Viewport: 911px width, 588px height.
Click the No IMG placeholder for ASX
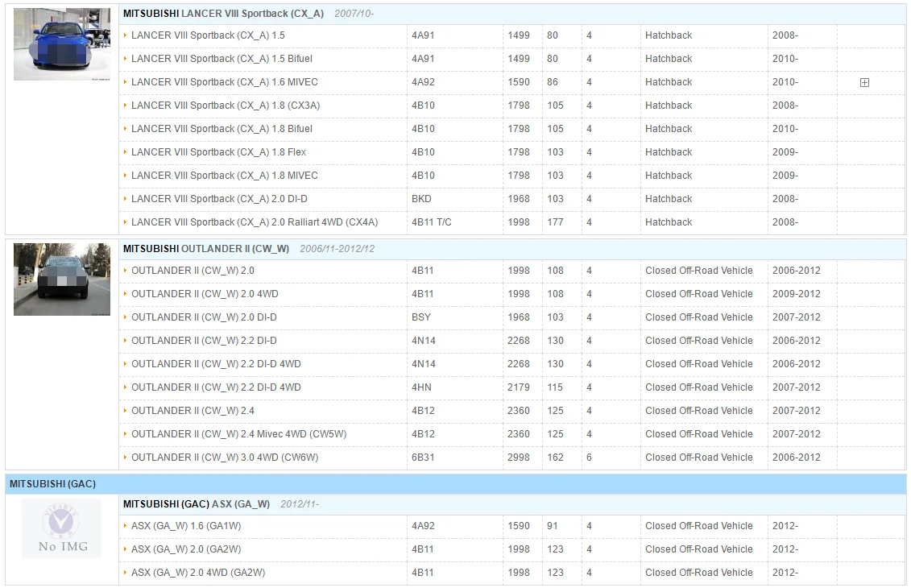tap(61, 528)
